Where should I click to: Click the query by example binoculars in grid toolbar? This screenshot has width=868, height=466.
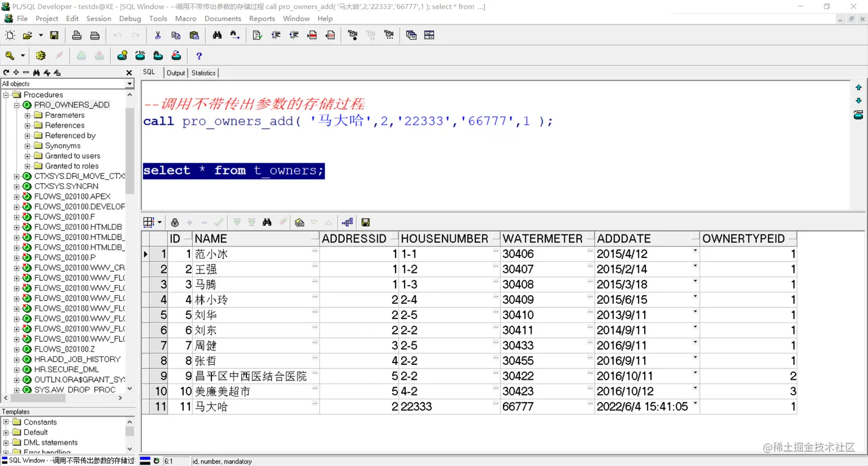coord(267,222)
